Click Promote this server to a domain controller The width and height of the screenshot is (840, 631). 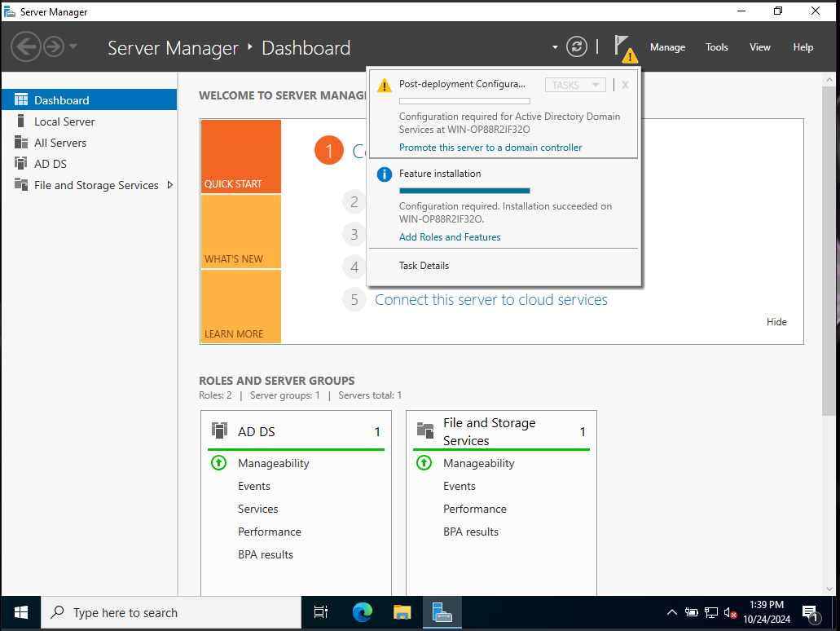coord(490,148)
